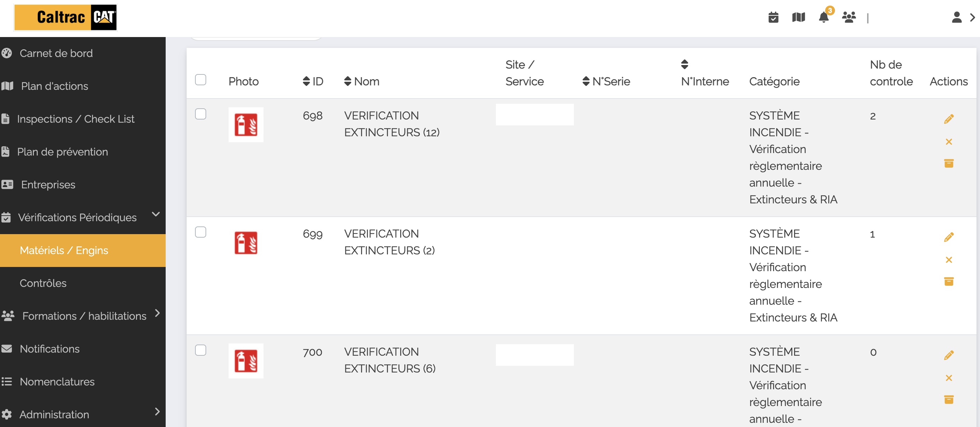Open notifications bell with badge 3
Image resolution: width=980 pixels, height=427 pixels.
[824, 17]
